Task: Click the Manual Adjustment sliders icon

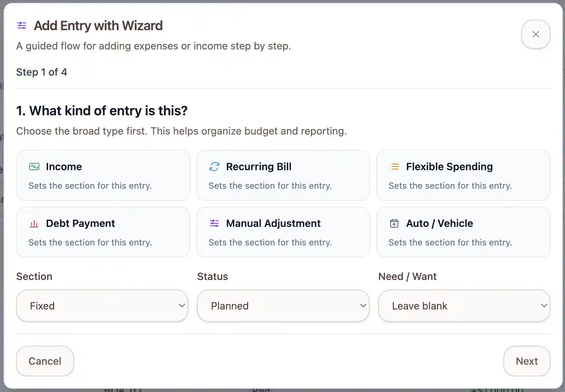Action: click(x=214, y=223)
